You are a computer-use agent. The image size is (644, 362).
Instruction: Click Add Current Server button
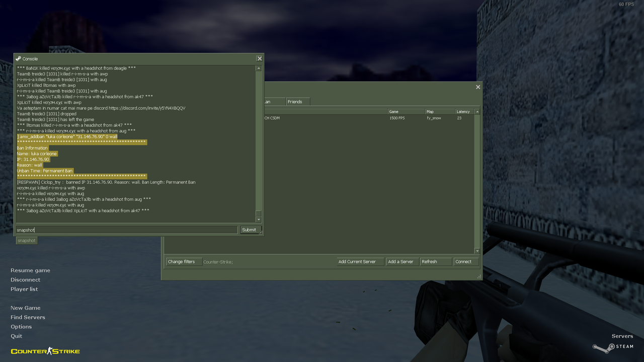(x=360, y=261)
